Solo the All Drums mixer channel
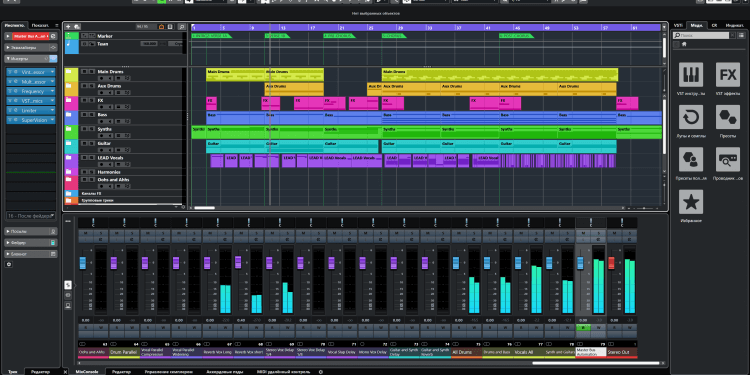750x375 pixels. tap(474, 232)
